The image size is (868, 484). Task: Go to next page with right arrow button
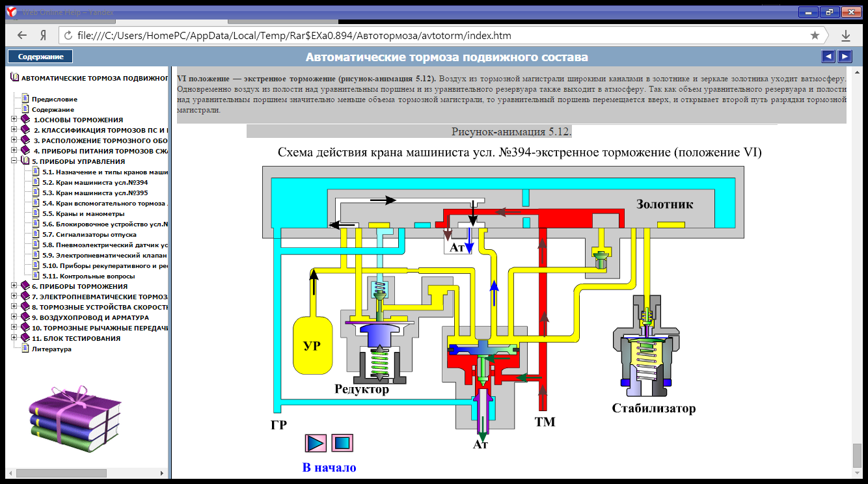(x=845, y=57)
